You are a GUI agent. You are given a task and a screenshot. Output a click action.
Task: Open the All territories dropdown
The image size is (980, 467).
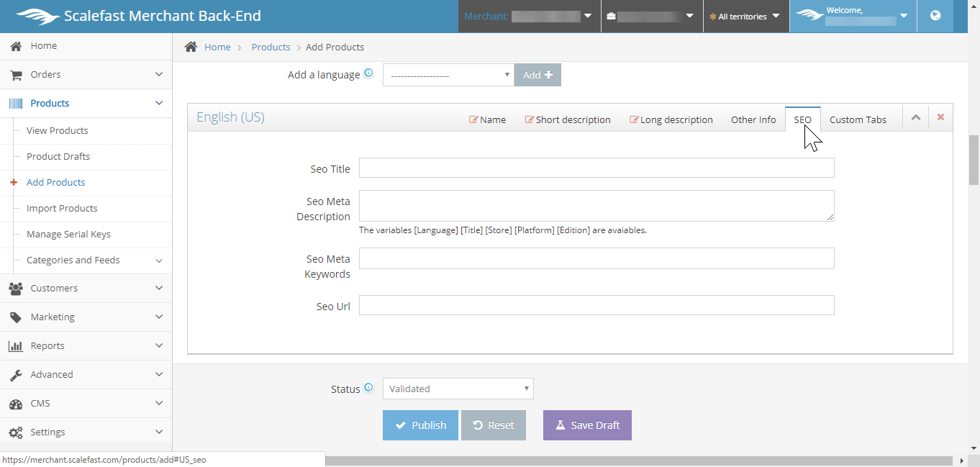pos(745,16)
